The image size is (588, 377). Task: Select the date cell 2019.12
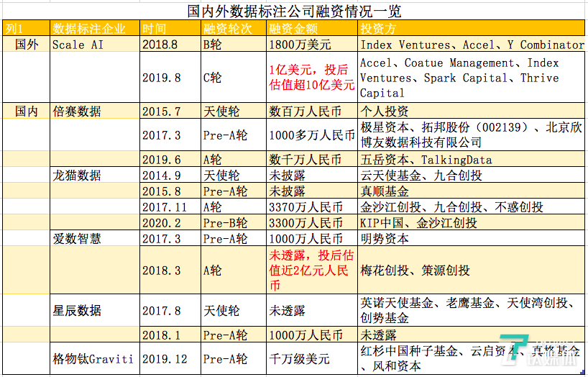(x=170, y=358)
